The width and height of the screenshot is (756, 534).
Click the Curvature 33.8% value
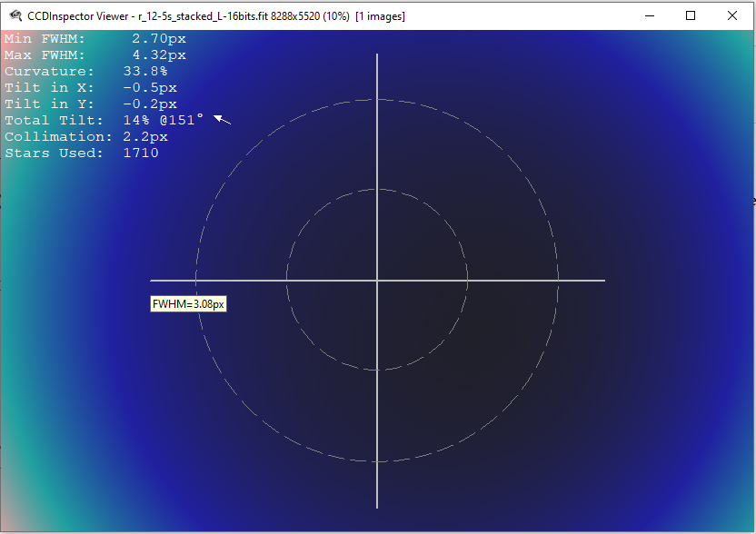coord(145,72)
